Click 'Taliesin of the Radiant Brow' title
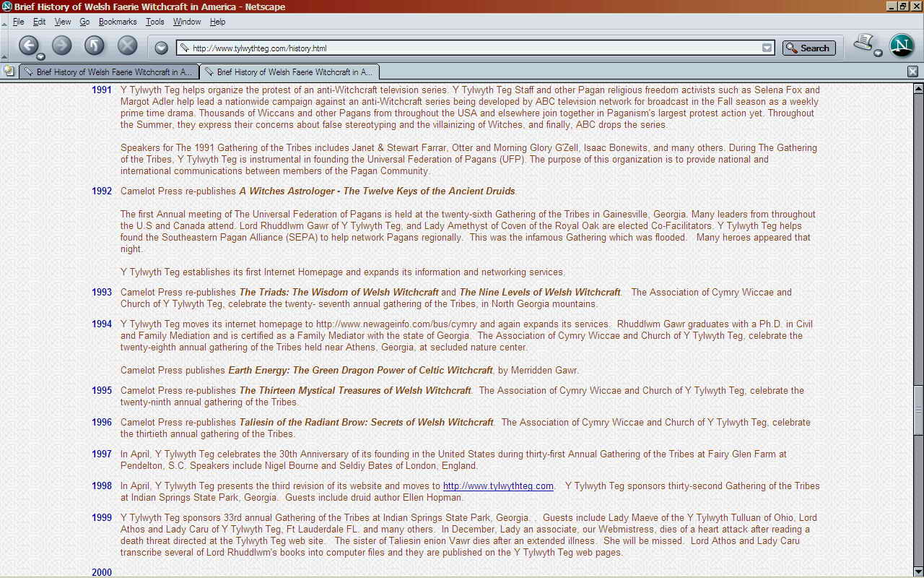 point(367,423)
